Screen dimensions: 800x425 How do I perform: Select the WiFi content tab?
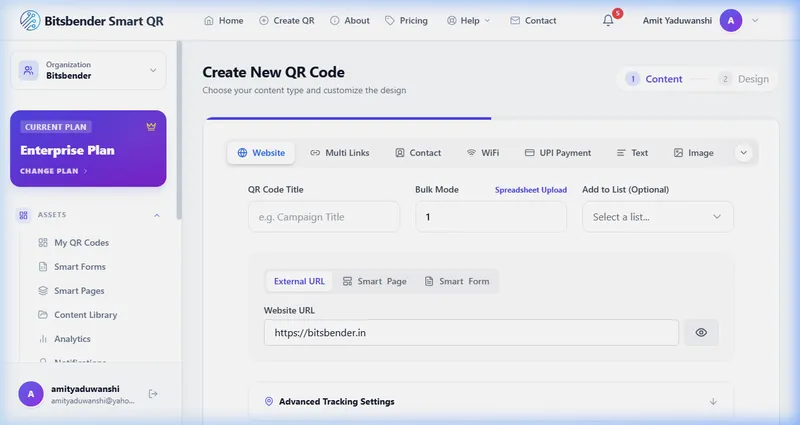pyautogui.click(x=483, y=153)
